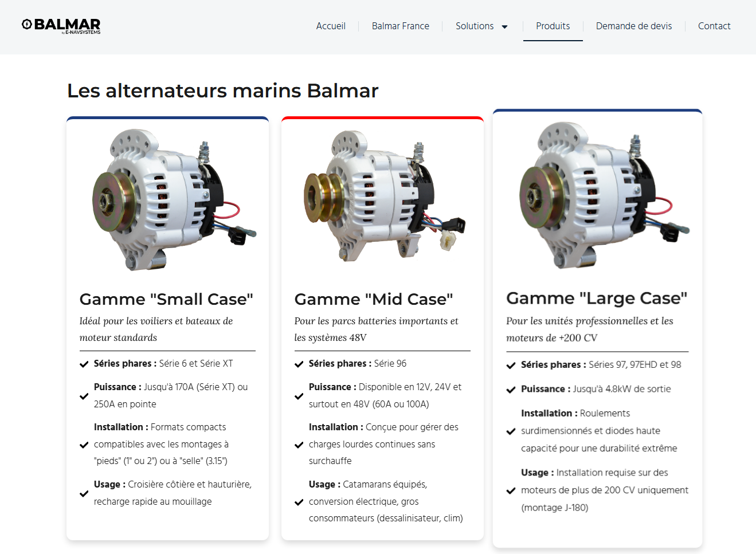Expand the Solutions dropdown arrow
Image resolution: width=756 pixels, height=554 pixels.
(x=504, y=27)
